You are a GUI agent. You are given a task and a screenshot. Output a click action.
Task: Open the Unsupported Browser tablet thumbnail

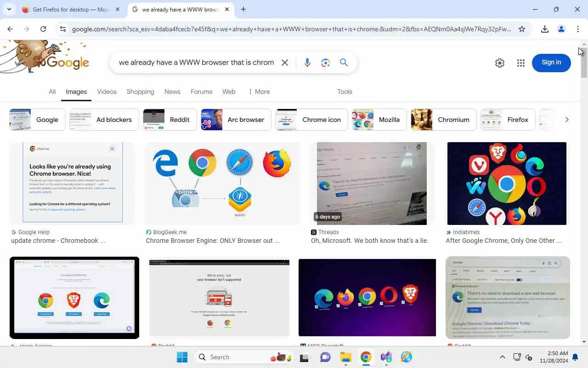click(x=74, y=298)
